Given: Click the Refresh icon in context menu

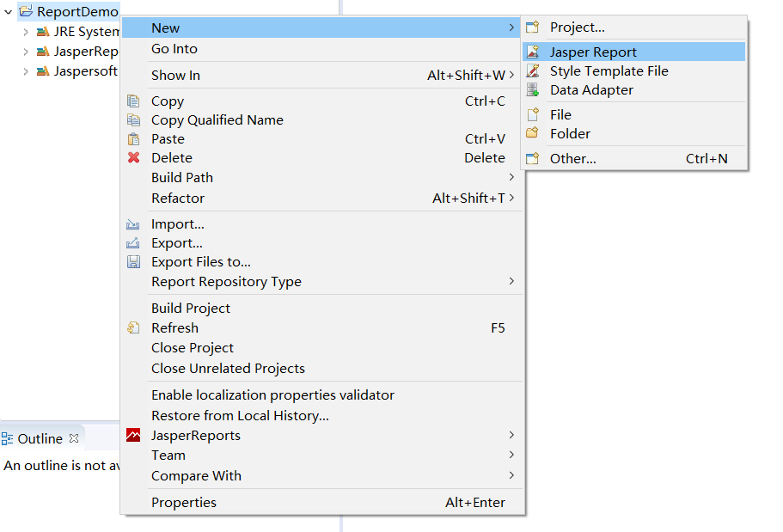Looking at the screenshot, I should (133, 328).
